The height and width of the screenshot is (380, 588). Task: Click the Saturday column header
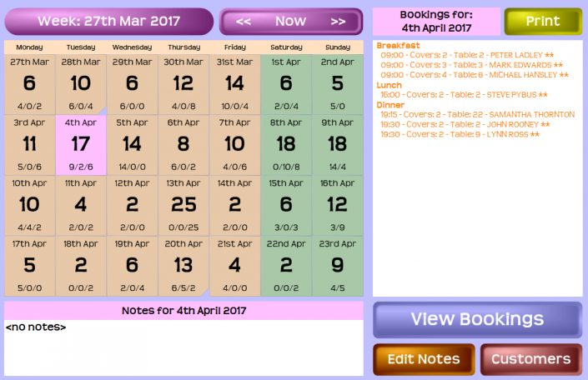pyautogui.click(x=287, y=47)
